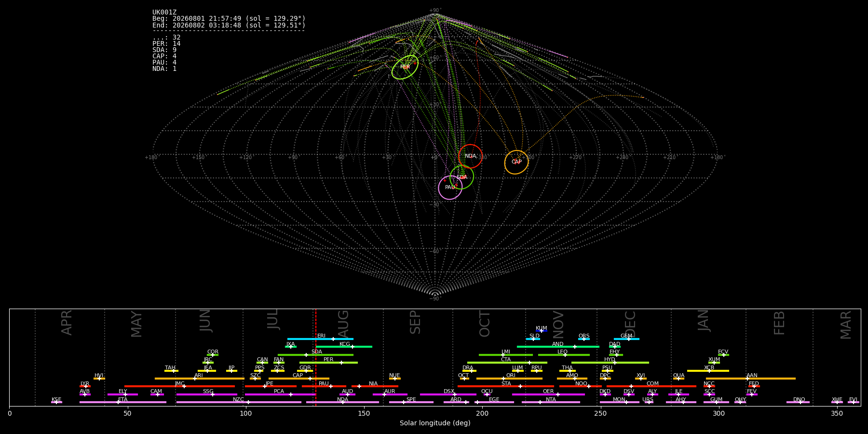868x434 pixels.
Task: Select the SSG shower bar in timeline
Action: [x=206, y=394]
